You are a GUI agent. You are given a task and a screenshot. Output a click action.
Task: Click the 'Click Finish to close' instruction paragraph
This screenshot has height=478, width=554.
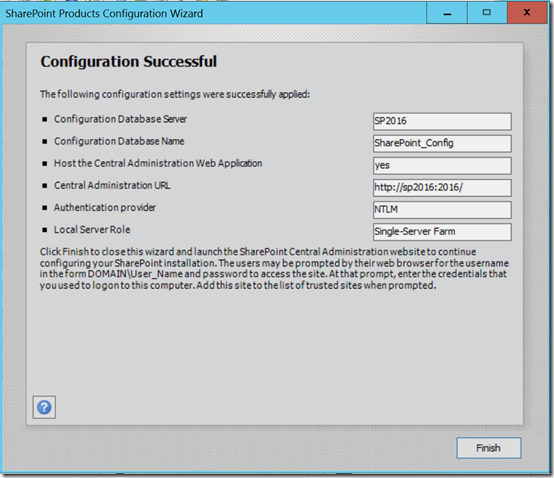click(274, 268)
